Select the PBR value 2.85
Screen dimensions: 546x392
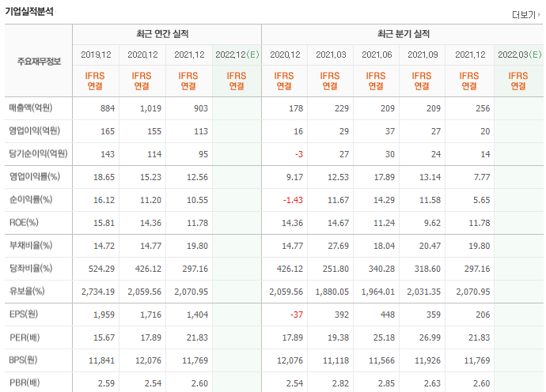click(x=386, y=383)
